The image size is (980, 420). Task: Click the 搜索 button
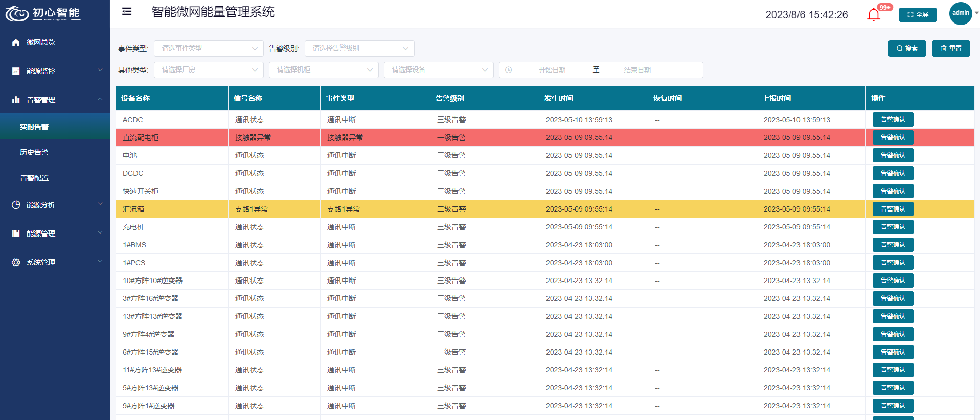(x=907, y=49)
